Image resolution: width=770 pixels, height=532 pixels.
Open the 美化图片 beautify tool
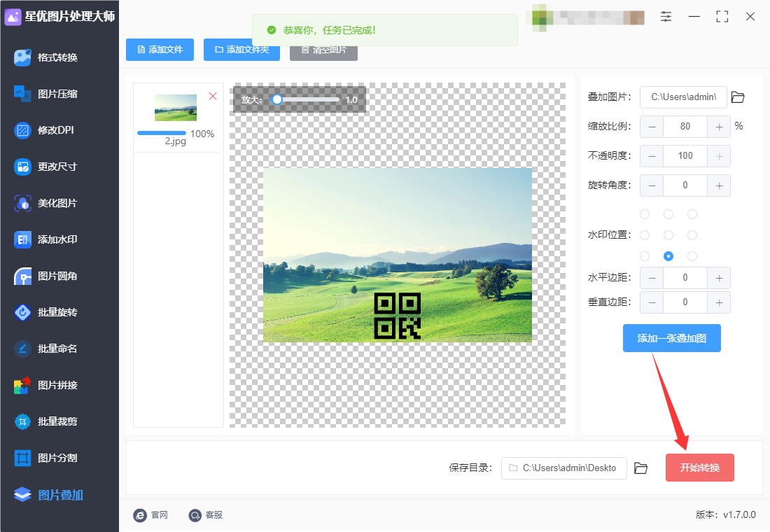(45, 203)
